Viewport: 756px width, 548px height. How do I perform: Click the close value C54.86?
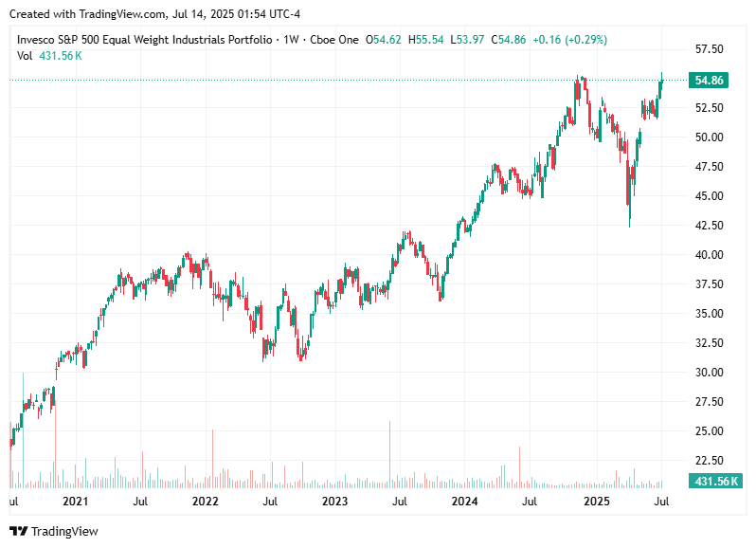click(508, 40)
